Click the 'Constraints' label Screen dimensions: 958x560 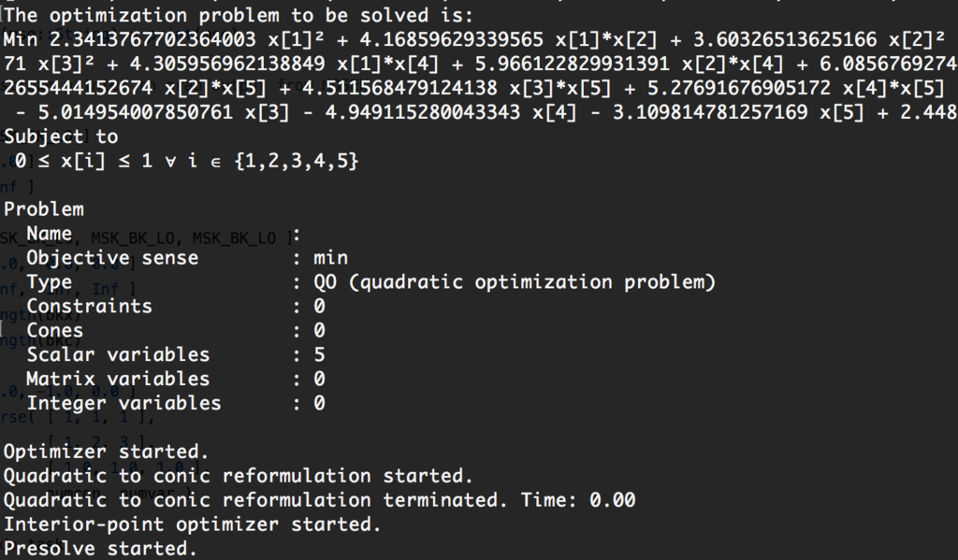pyautogui.click(x=89, y=306)
